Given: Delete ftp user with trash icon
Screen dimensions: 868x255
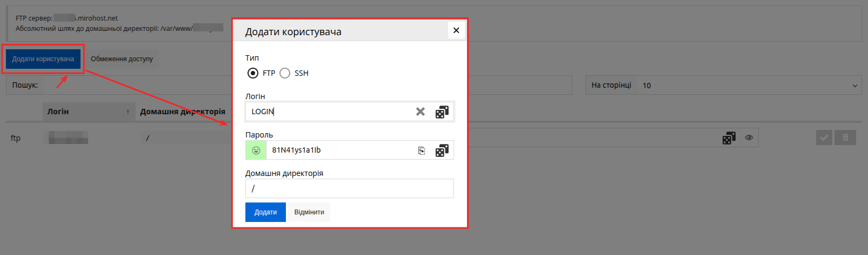Looking at the screenshot, I should click(845, 138).
